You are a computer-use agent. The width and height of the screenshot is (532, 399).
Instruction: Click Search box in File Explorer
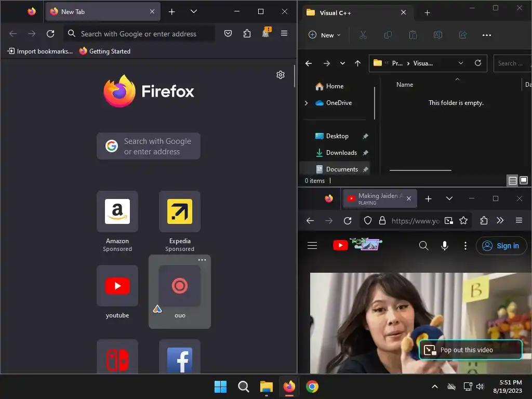point(513,63)
